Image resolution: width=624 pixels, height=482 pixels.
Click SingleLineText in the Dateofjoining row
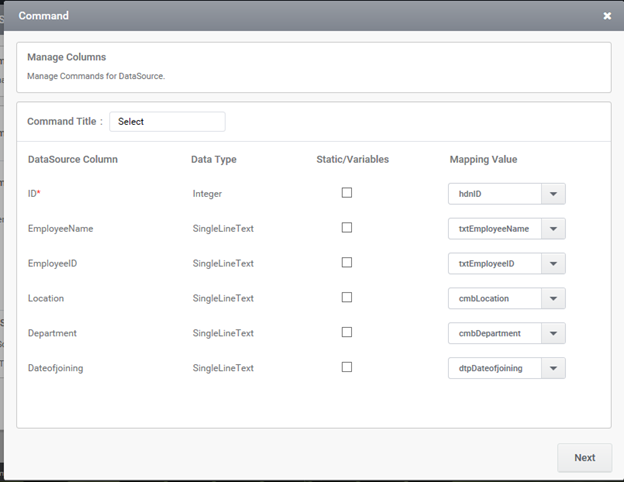[223, 368]
